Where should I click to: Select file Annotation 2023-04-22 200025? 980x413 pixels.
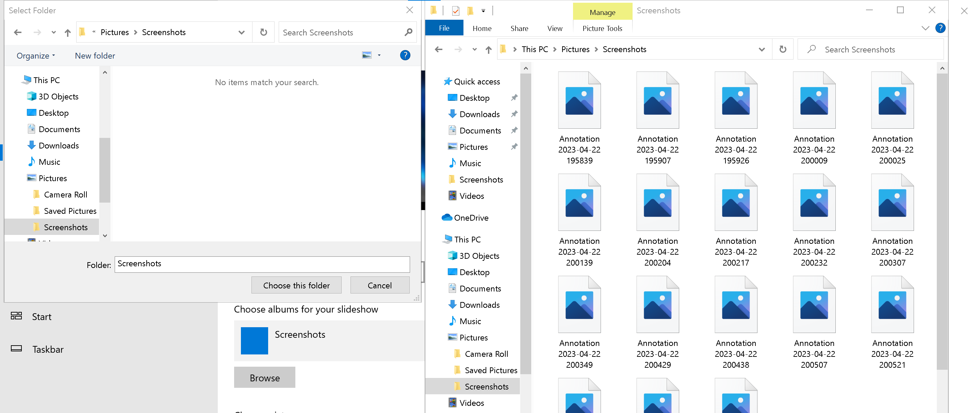tap(892, 118)
